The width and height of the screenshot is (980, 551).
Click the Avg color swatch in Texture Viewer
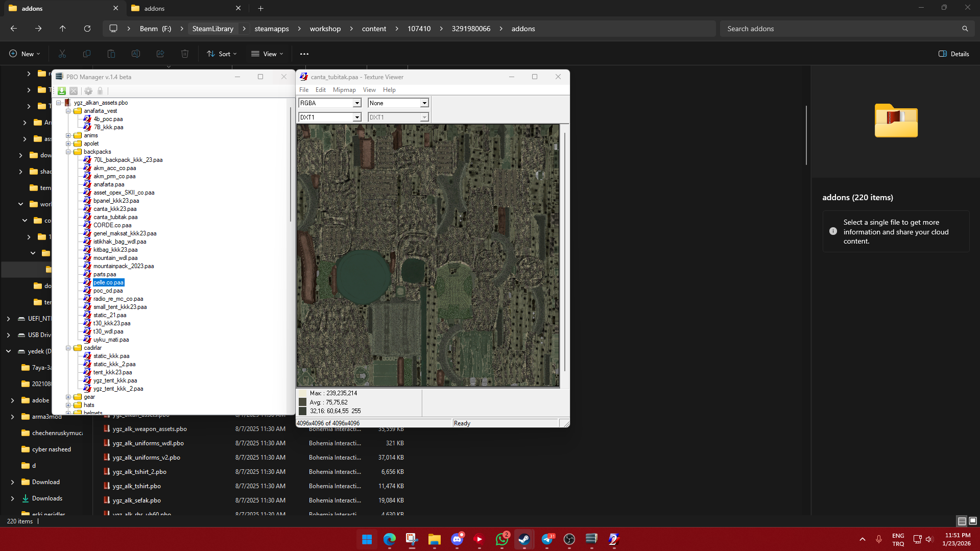[x=303, y=402]
